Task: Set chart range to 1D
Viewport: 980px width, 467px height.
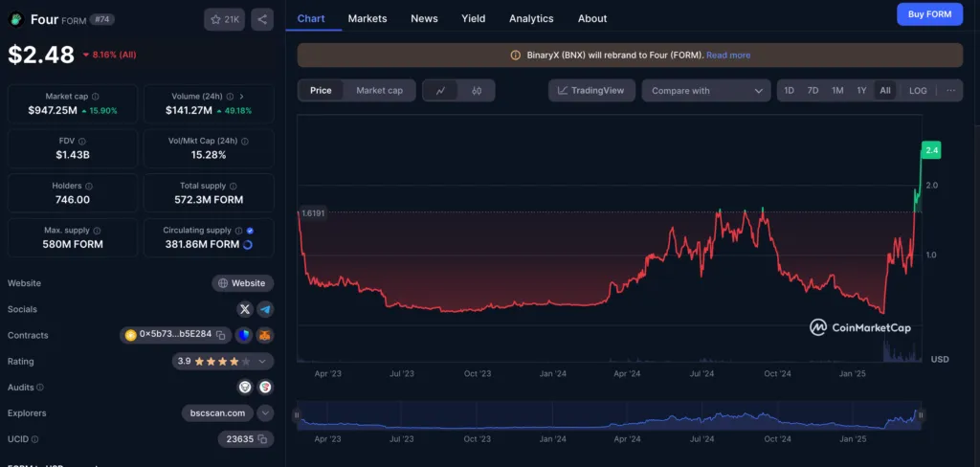Action: tap(790, 91)
